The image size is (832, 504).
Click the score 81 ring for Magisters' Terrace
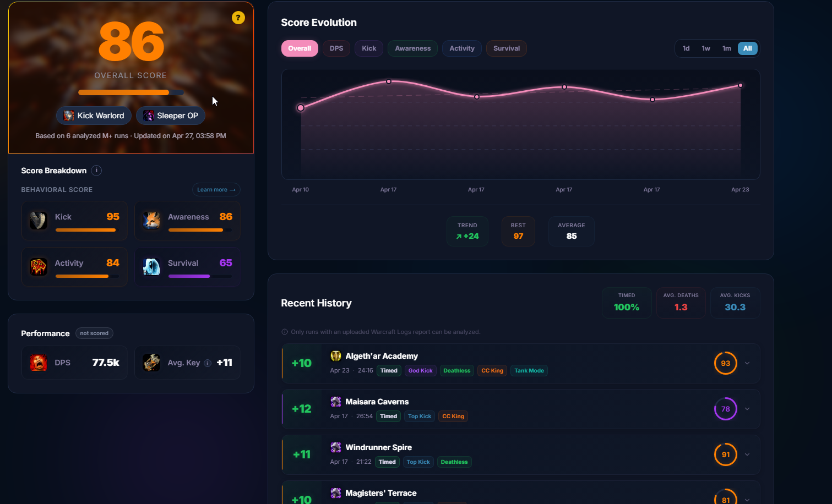[x=726, y=496]
